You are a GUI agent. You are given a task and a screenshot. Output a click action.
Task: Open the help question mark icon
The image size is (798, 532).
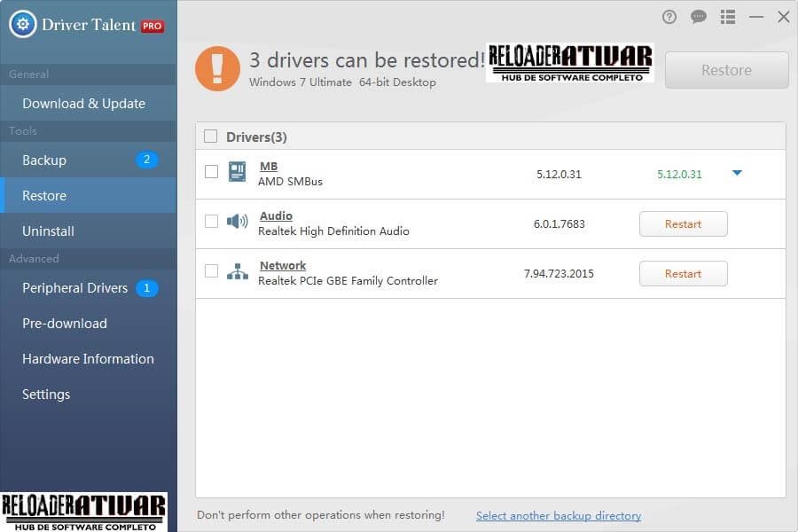pos(669,18)
